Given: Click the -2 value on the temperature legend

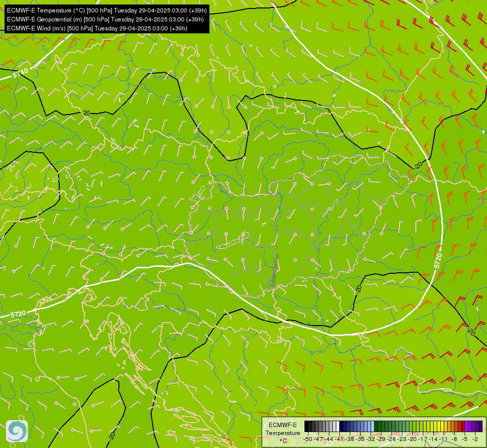Looking at the screenshot, I should coord(475,439).
